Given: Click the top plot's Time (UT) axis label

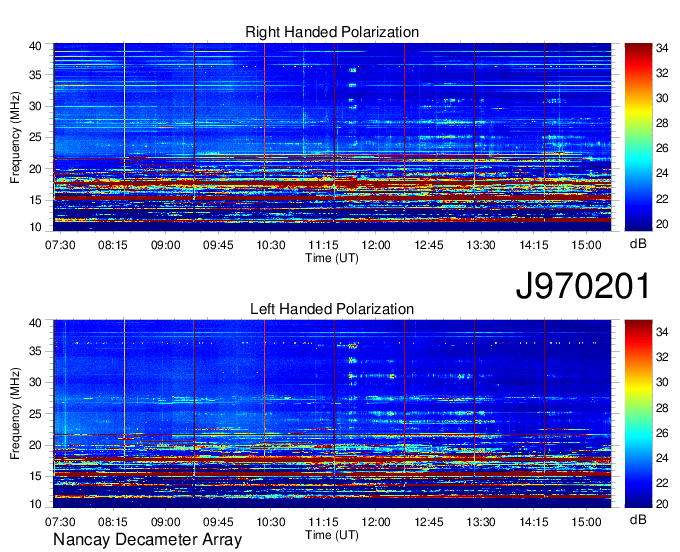Looking at the screenshot, I should coord(332,258).
